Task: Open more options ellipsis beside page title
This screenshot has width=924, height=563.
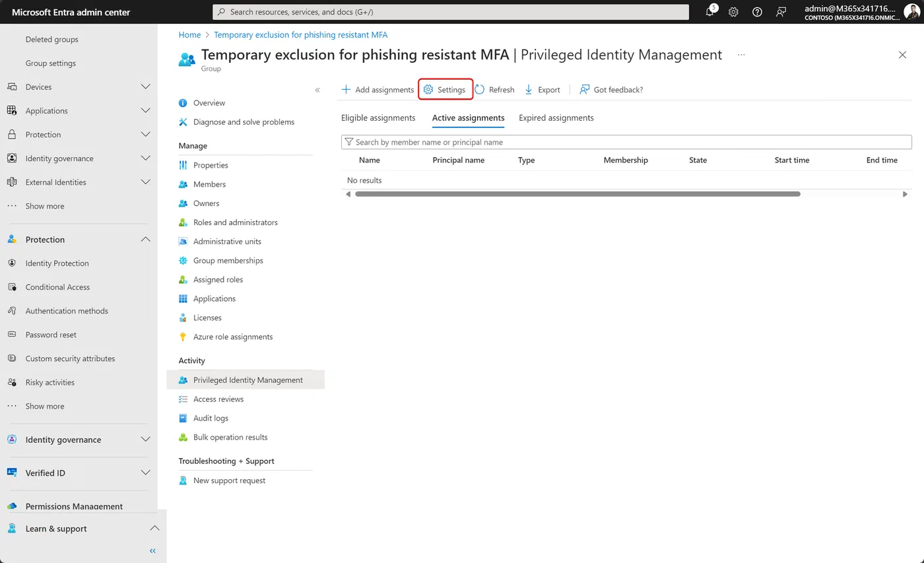Action: point(741,55)
